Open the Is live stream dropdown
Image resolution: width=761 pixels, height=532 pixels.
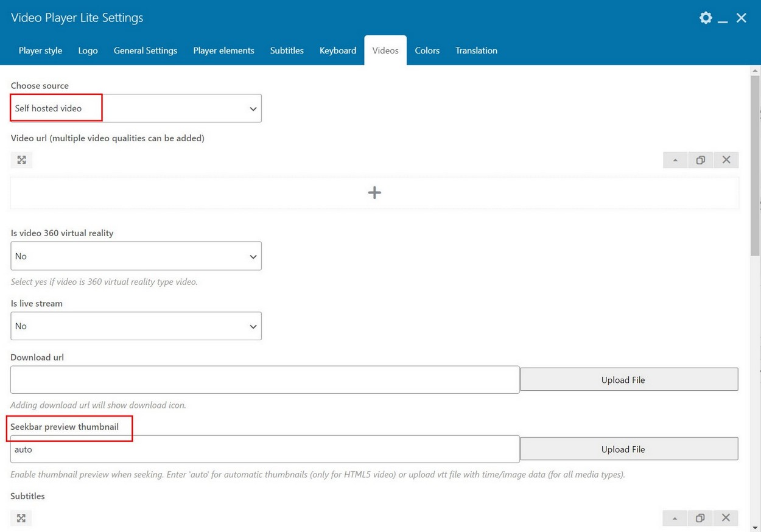click(x=136, y=326)
